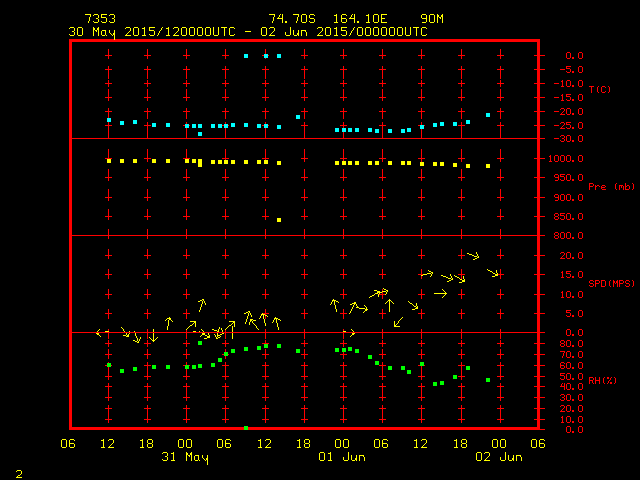The width and height of the screenshot is (640, 480).
Task: Click the latitude label 74.70S
Action: [x=291, y=19]
